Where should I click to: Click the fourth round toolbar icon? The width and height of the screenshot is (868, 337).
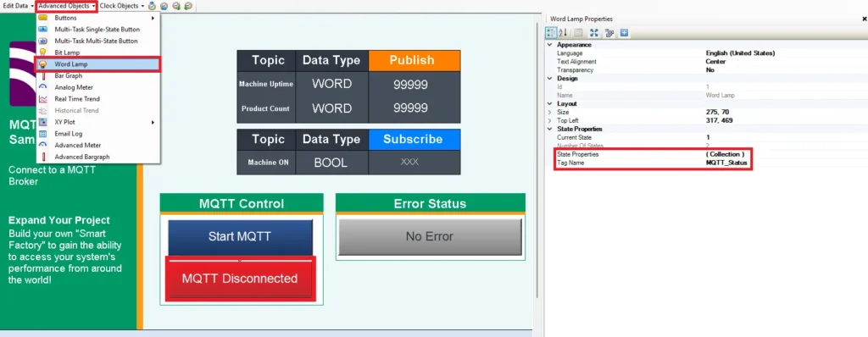[188, 6]
